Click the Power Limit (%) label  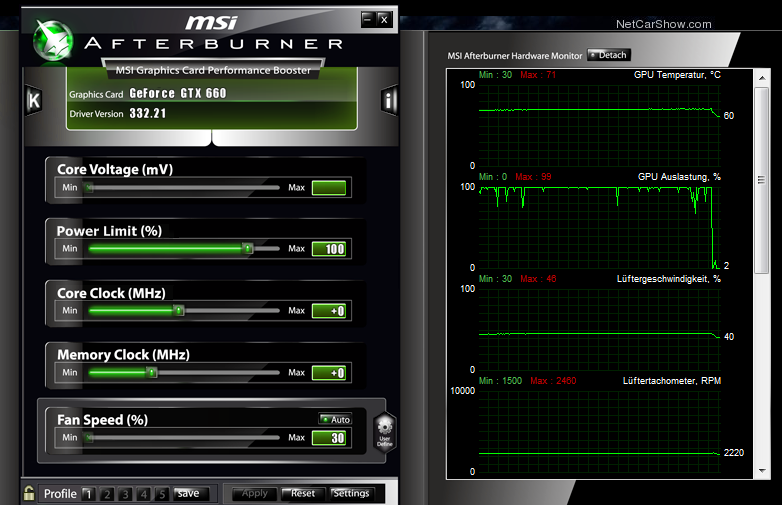pos(109,231)
